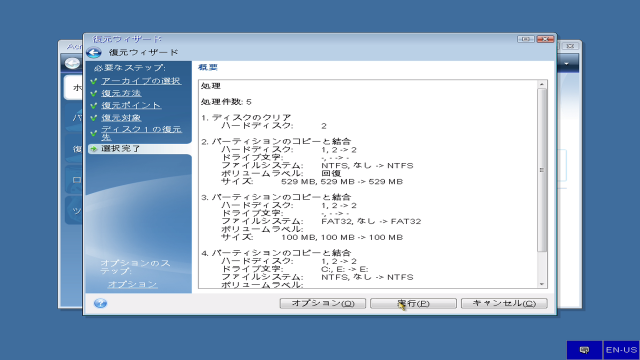Click the green check beside アーカイブの選択

pyautogui.click(x=94, y=81)
